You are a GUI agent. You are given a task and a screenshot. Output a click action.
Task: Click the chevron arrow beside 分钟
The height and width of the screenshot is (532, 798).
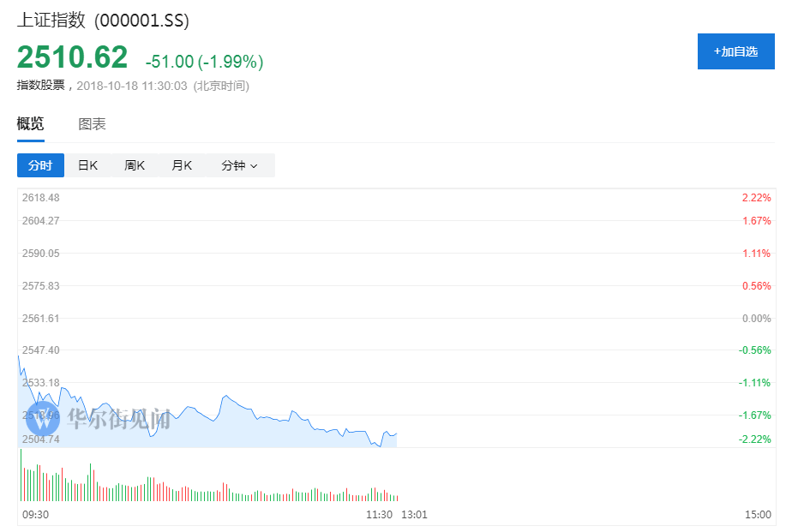254,166
